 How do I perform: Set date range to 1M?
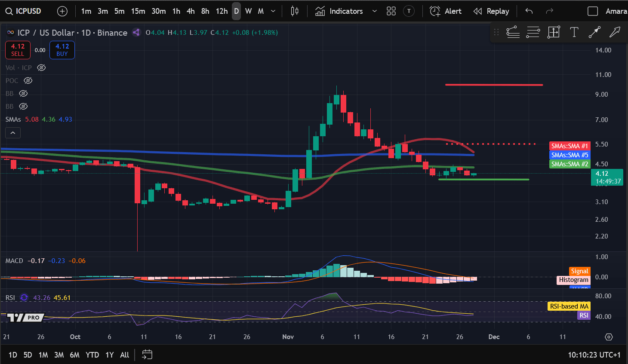tap(43, 355)
